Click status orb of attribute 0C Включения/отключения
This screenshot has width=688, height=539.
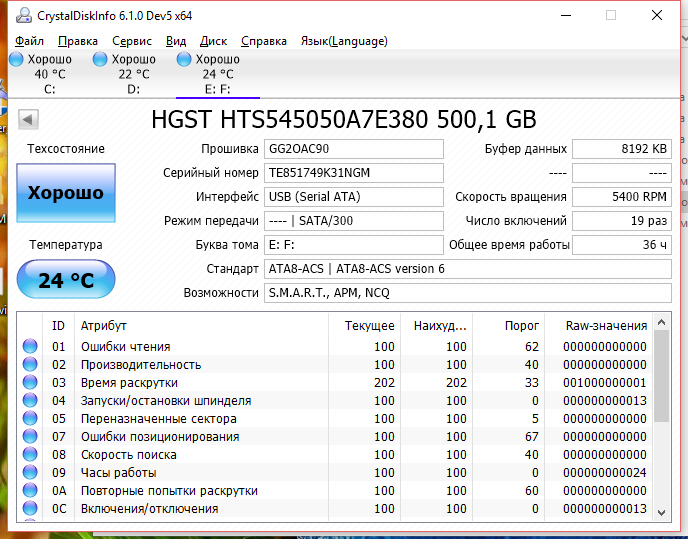click(x=30, y=508)
